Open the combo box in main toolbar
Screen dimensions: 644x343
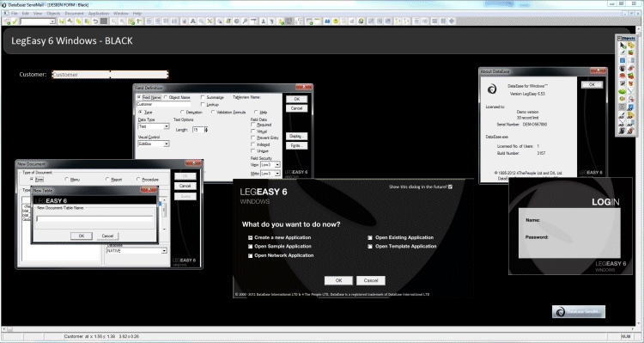point(38,21)
